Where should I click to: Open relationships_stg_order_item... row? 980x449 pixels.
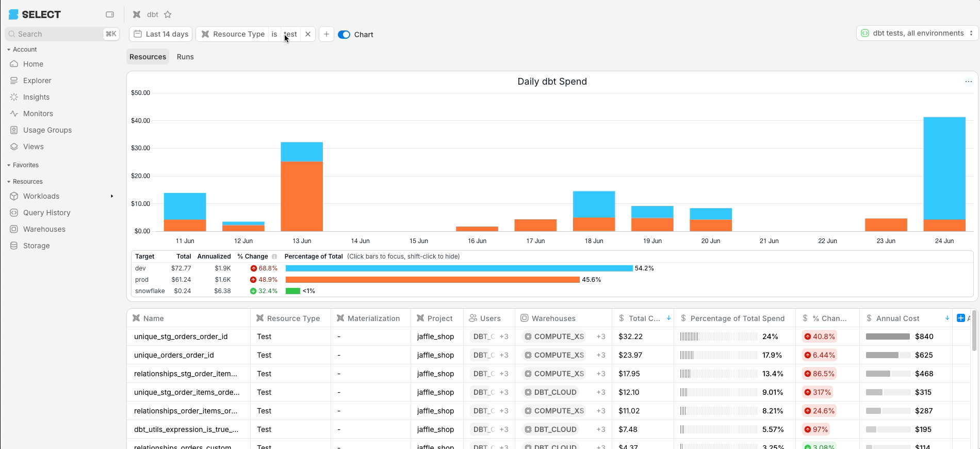[186, 374]
